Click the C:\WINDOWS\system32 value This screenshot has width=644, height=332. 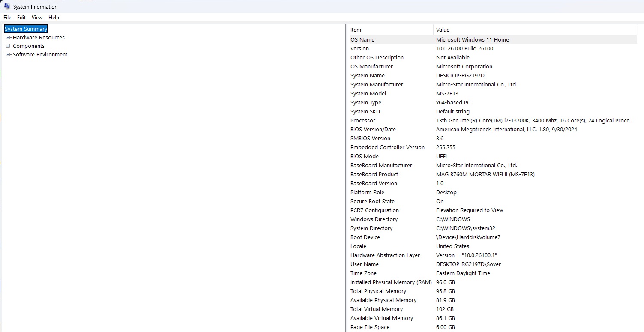click(x=466, y=228)
